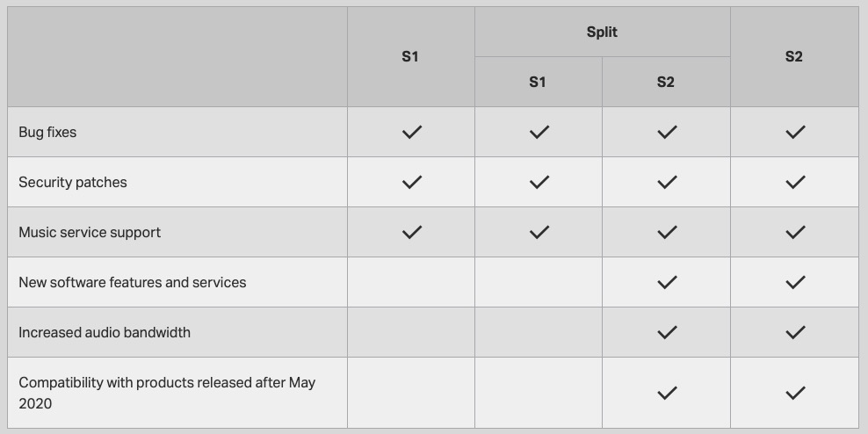
Task: Click the New software features and services label
Action: tap(133, 282)
